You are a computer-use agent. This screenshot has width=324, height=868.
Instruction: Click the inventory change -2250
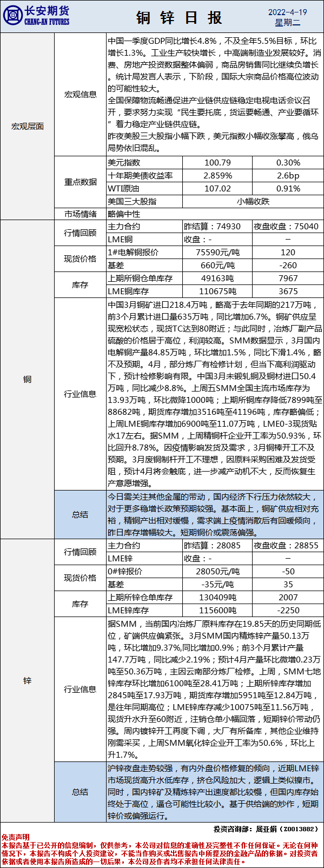pos(288,610)
